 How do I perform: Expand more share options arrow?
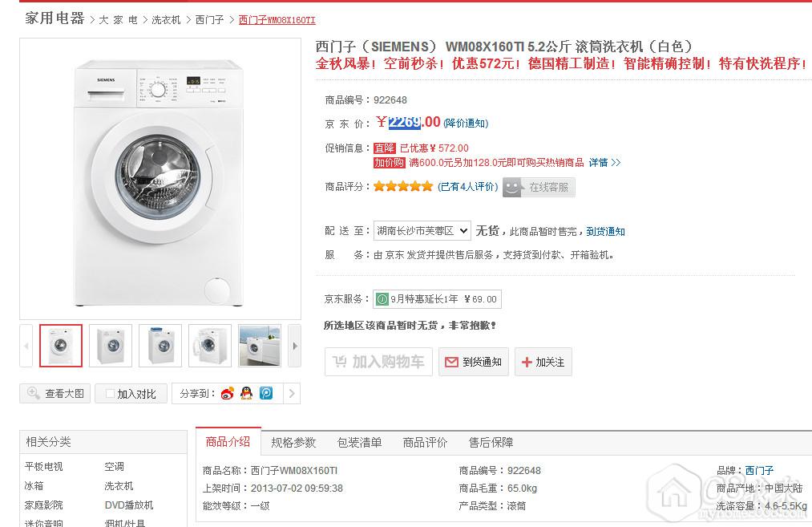292,393
